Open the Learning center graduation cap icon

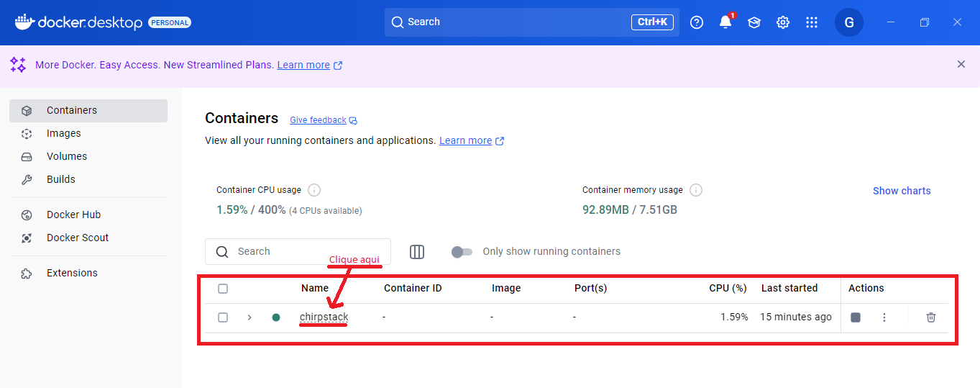[754, 22]
